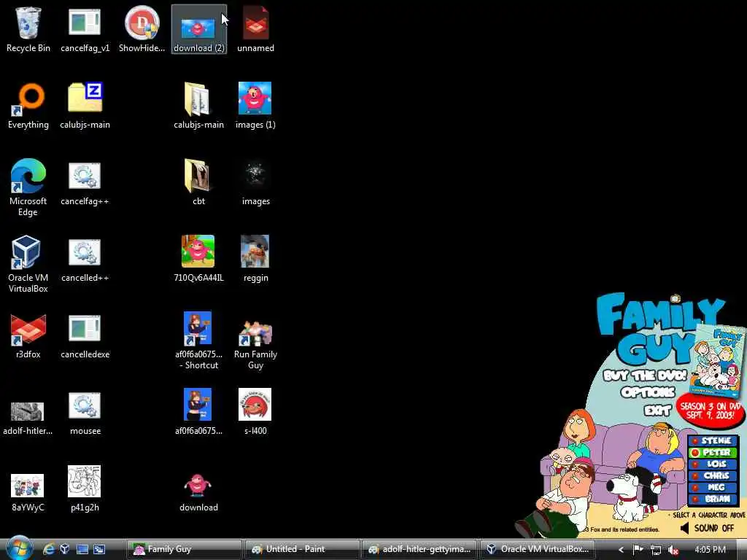The width and height of the screenshot is (747, 560).
Task: Open the Windows Start orb
Action: (19, 548)
